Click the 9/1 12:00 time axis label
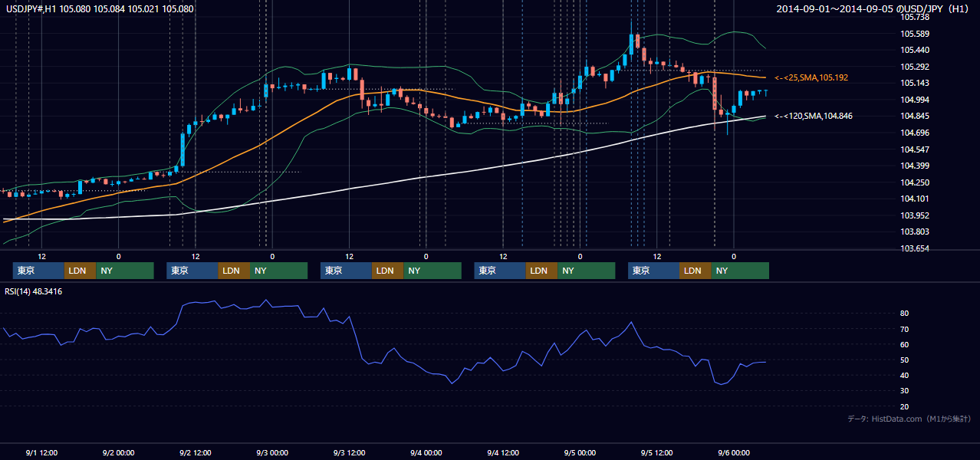This screenshot has width=980, height=460. 41,452
